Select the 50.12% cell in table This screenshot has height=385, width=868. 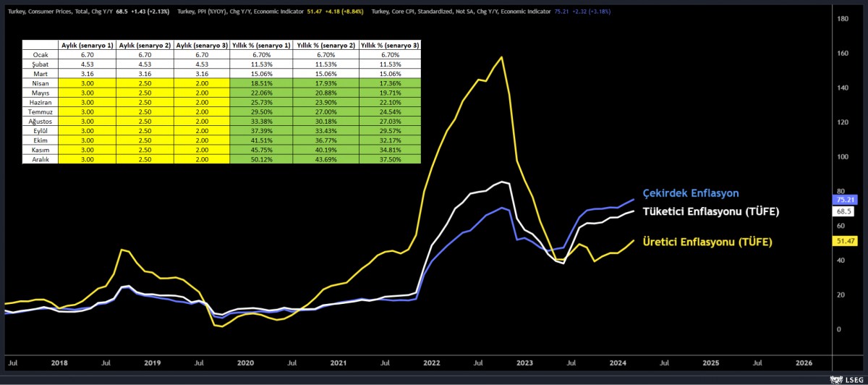pyautogui.click(x=261, y=158)
